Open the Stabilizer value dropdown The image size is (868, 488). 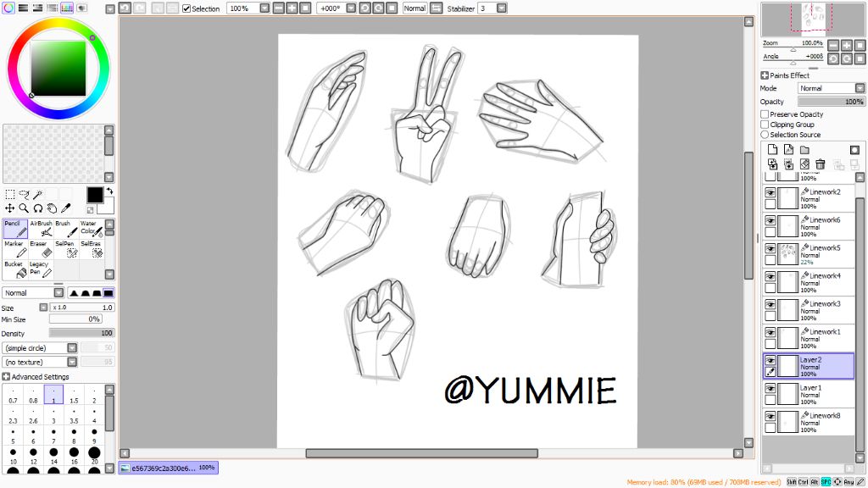[x=502, y=8]
